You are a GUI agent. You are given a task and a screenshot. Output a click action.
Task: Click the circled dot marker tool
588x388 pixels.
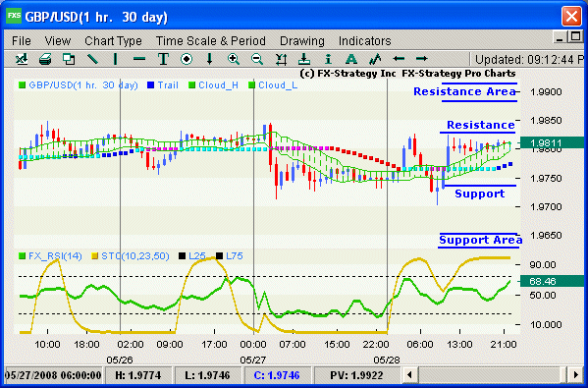click(x=187, y=59)
